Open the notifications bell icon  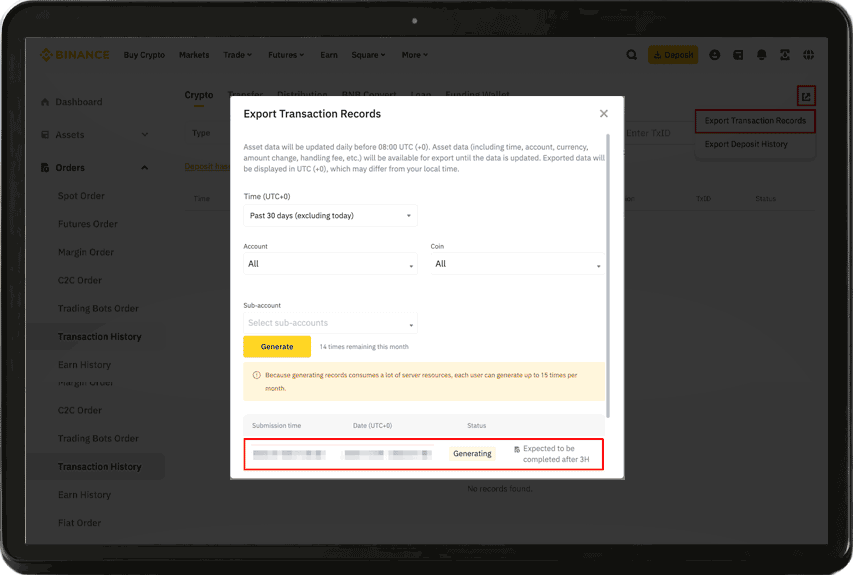click(762, 55)
